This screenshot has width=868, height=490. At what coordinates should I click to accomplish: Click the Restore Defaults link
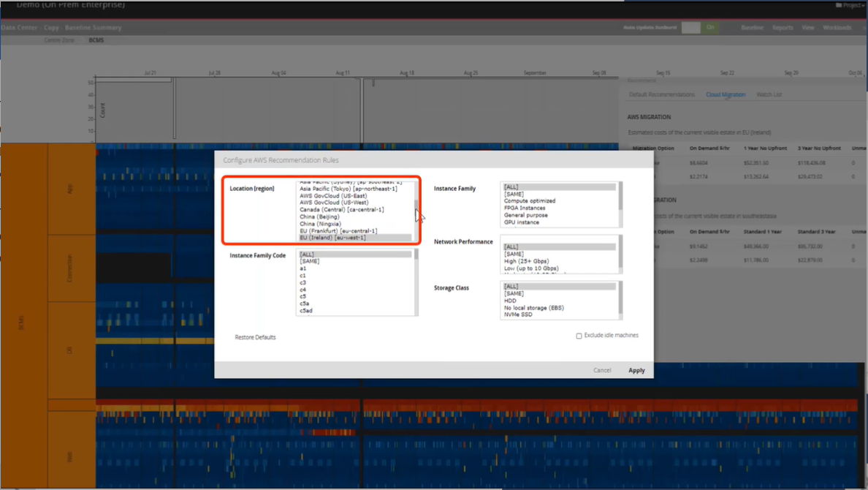(x=255, y=337)
